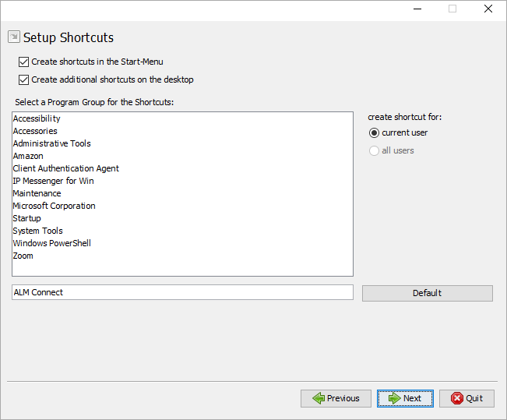Uncheck Create shortcuts in the Start-Menu

pos(23,62)
